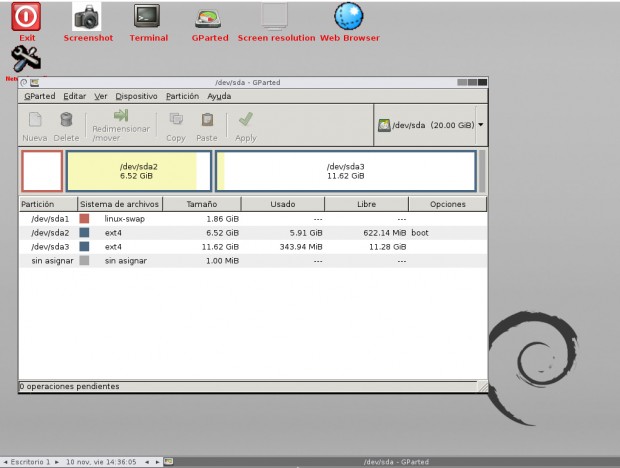Click the 0 operaciones pendientes status text
This screenshot has width=620, height=468.
pyautogui.click(x=69, y=386)
